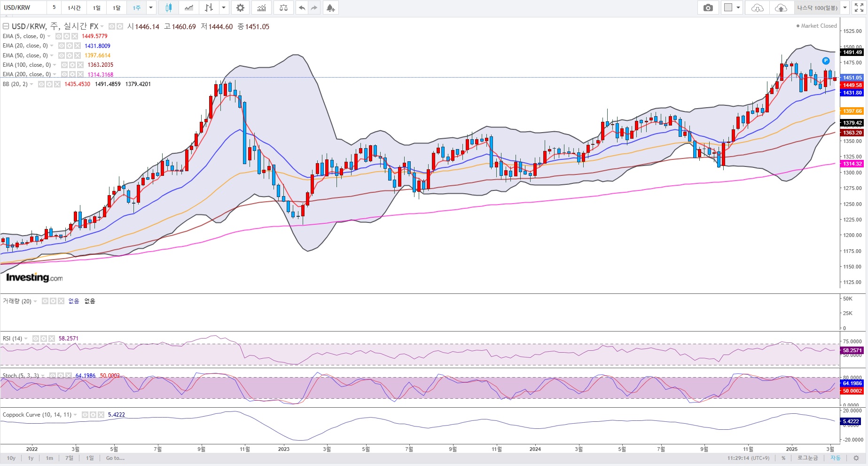This screenshot has height=466, width=868.
Task: Select the 1일 interval in top toolbar
Action: (96, 8)
